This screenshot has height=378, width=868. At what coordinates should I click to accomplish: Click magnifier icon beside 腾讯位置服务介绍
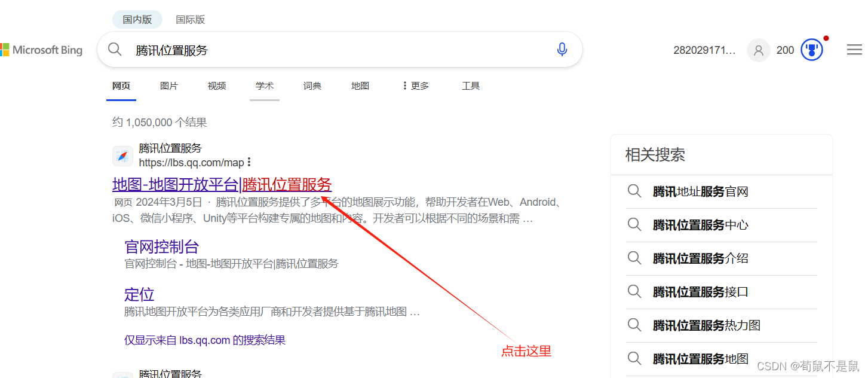point(634,258)
